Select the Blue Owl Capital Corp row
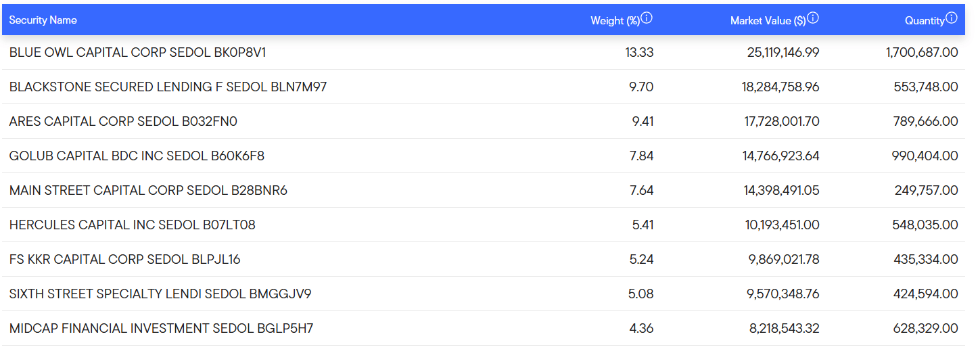This screenshot has width=980, height=347. [137, 52]
